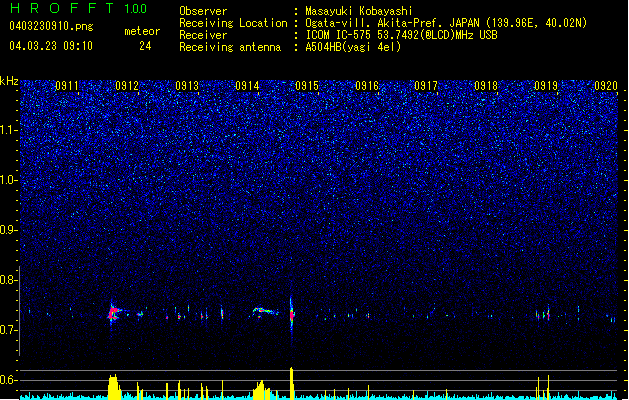Click the 0914 time marker

click(x=247, y=86)
